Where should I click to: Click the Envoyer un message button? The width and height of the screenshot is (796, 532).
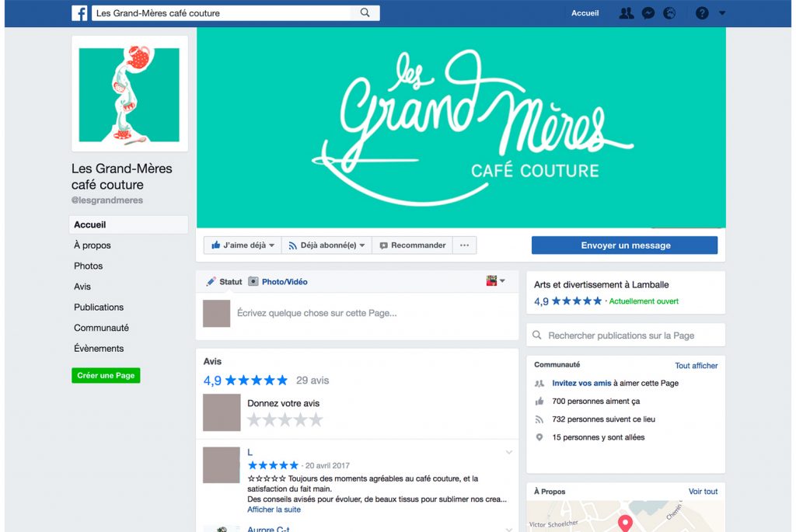coord(624,245)
